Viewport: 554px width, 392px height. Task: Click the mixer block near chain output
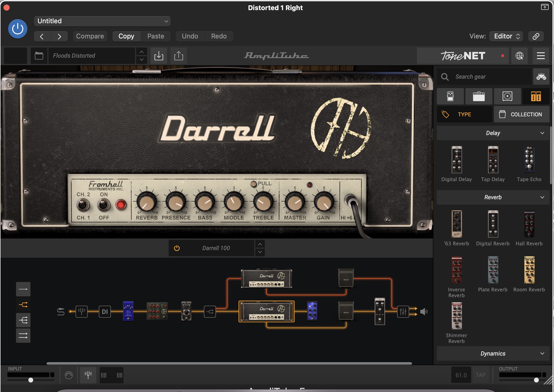tap(403, 312)
